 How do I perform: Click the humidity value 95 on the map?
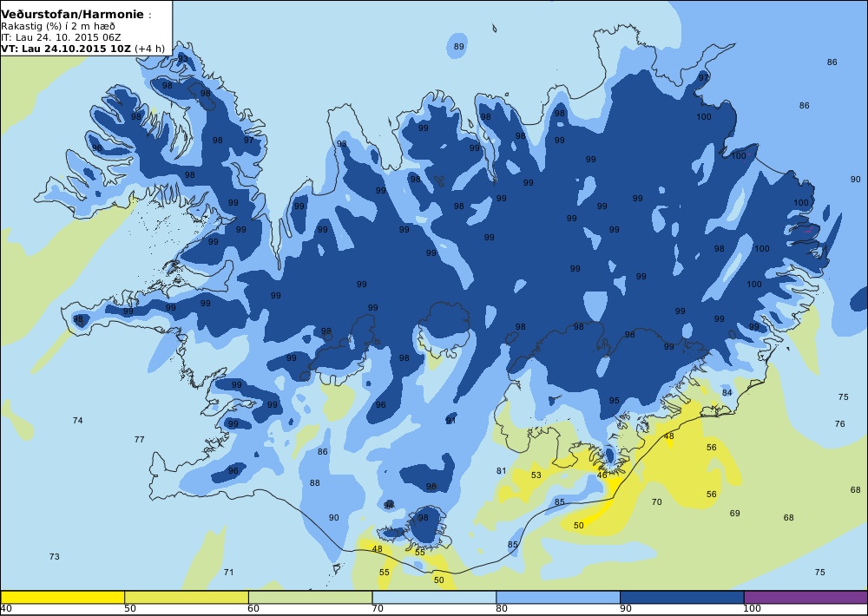click(x=614, y=401)
